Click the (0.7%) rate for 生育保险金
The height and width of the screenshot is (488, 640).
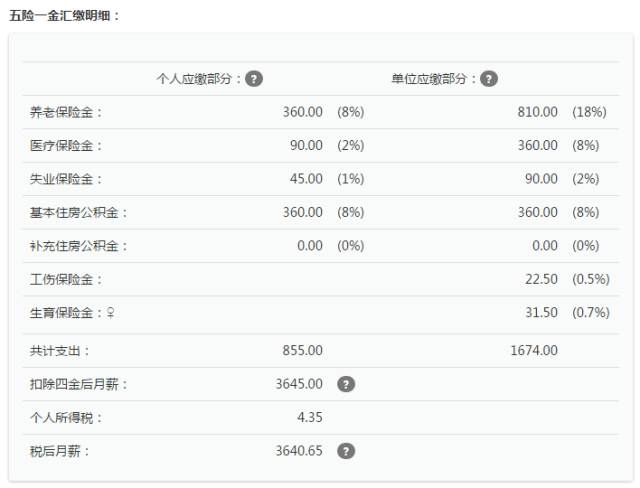591,313
